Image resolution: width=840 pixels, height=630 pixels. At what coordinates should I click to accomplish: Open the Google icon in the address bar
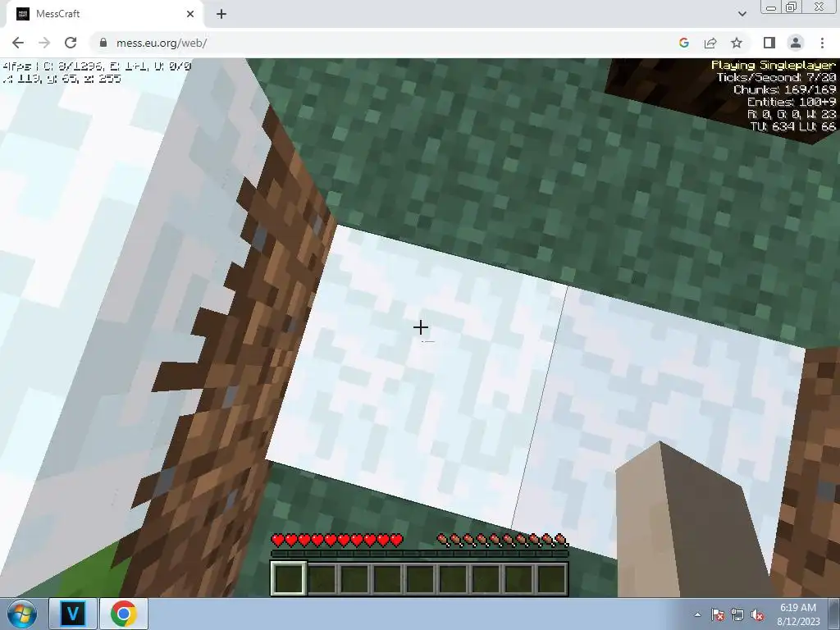pos(684,43)
